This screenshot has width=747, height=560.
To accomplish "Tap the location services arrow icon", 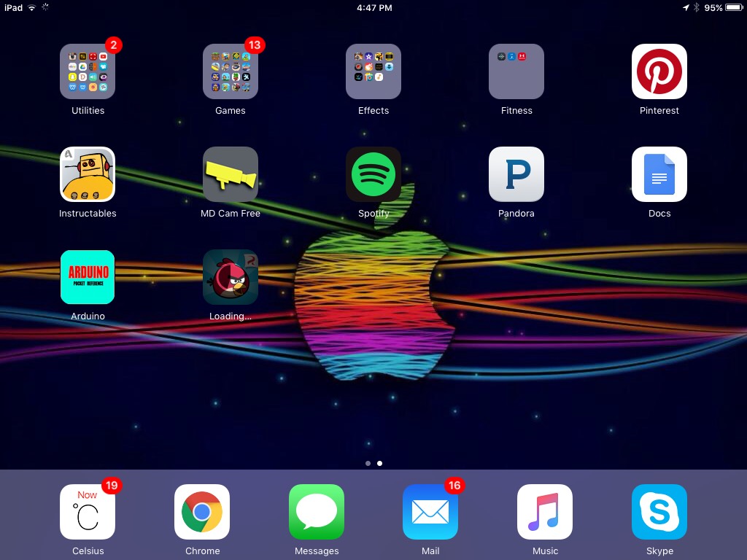I will click(686, 7).
